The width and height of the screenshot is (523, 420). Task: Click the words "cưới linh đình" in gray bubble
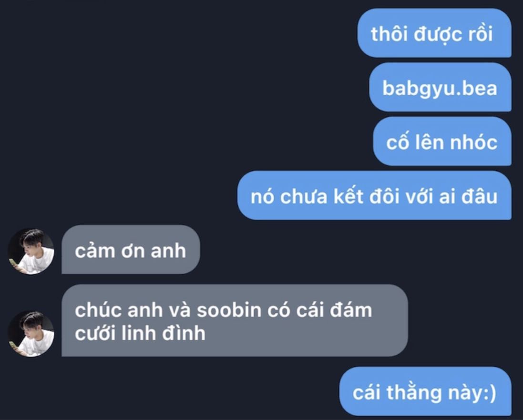(x=140, y=333)
